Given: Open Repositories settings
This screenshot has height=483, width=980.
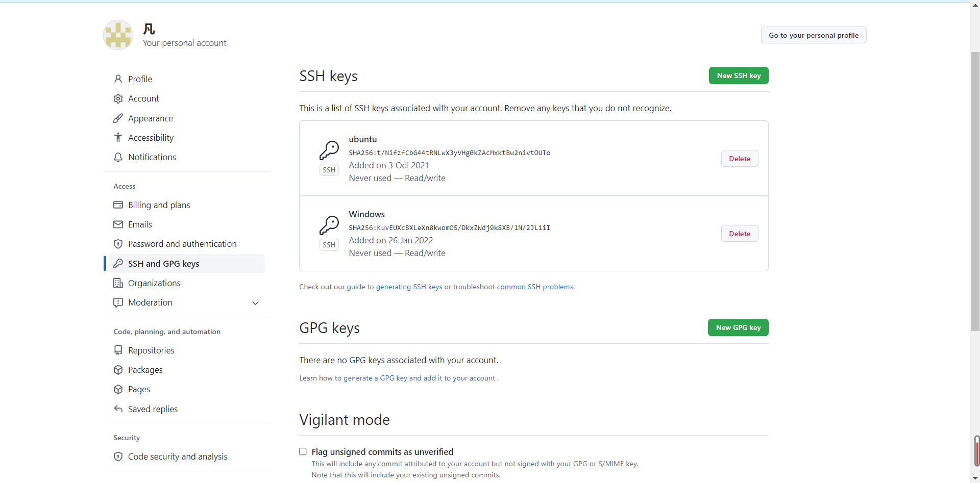Looking at the screenshot, I should tap(186, 350).
